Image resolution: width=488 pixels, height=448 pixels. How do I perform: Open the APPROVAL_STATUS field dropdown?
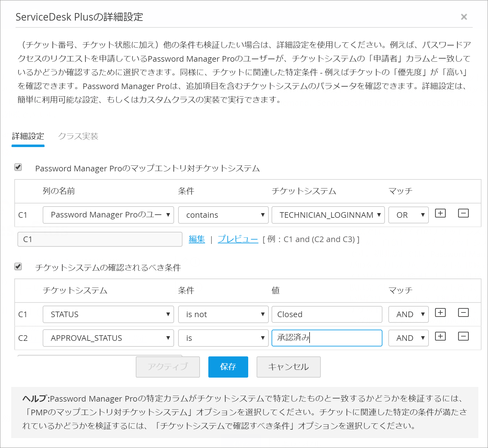click(x=108, y=338)
